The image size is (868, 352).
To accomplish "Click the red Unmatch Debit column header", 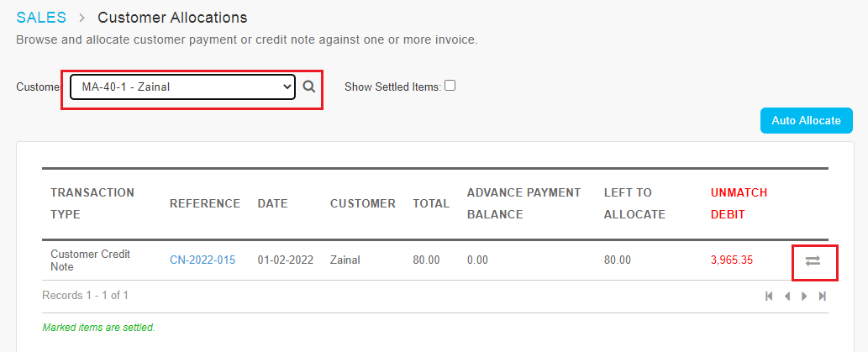I will coord(739,203).
